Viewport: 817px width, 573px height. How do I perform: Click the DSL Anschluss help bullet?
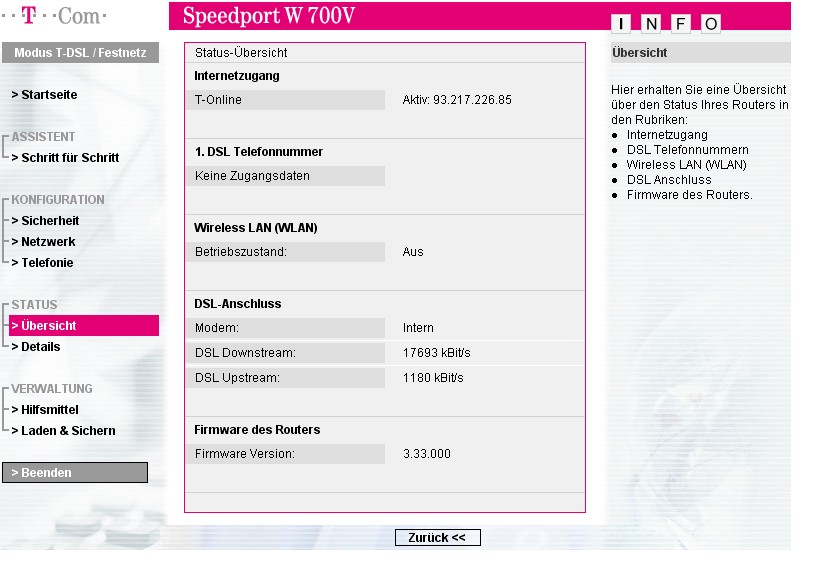669,180
